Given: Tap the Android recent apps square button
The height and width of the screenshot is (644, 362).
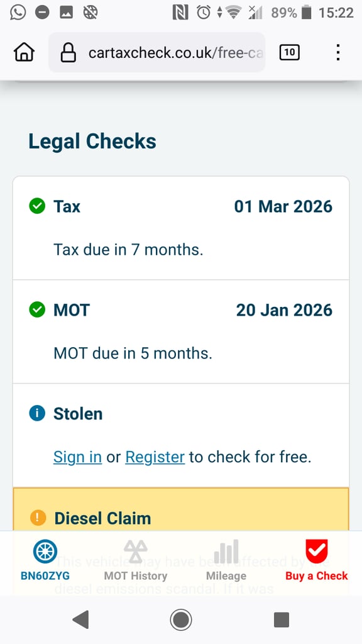Looking at the screenshot, I should pos(282,619).
